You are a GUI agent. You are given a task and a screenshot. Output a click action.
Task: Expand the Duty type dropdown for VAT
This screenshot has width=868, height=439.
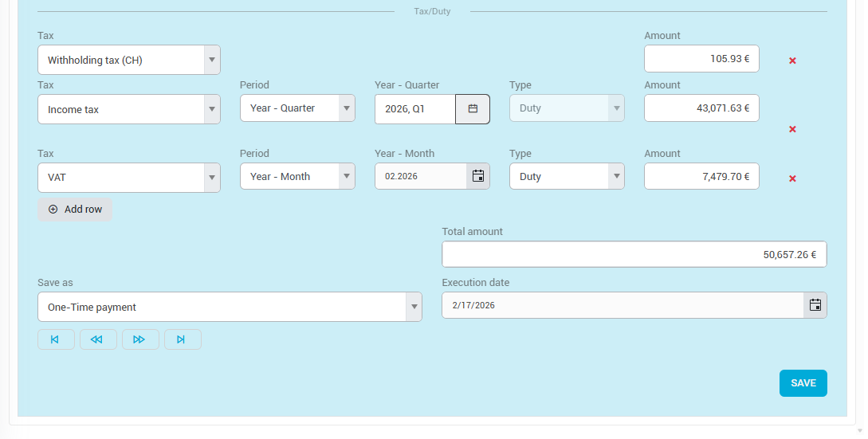pos(615,176)
